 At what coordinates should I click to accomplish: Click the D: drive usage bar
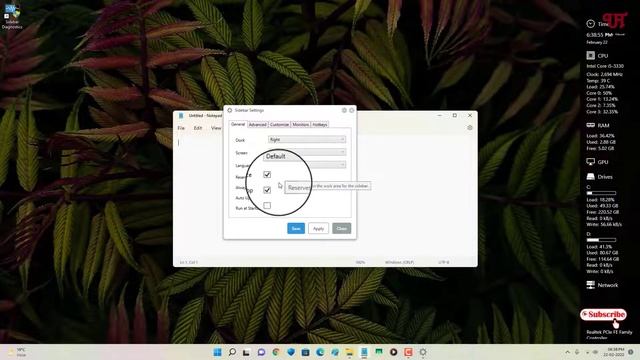point(601,240)
